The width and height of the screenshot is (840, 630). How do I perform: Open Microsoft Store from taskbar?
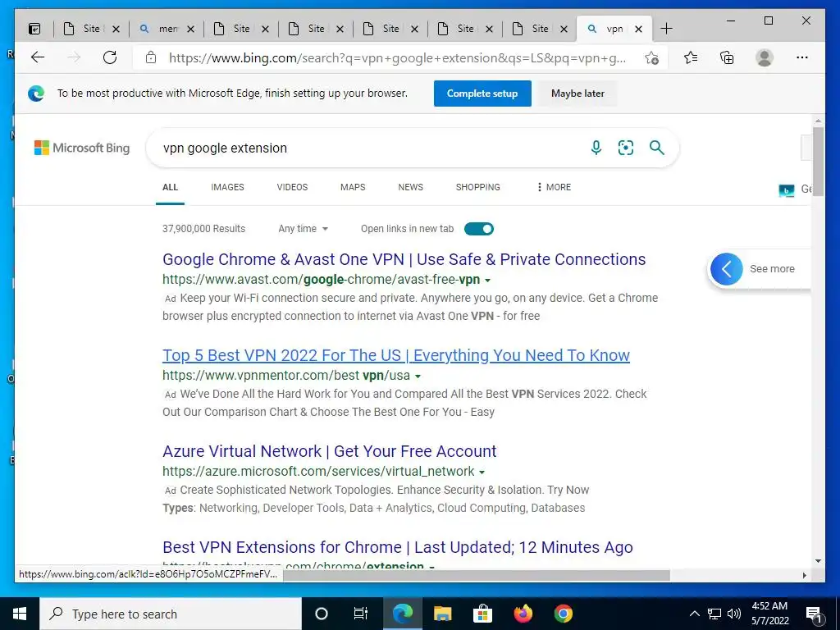pyautogui.click(x=482, y=614)
